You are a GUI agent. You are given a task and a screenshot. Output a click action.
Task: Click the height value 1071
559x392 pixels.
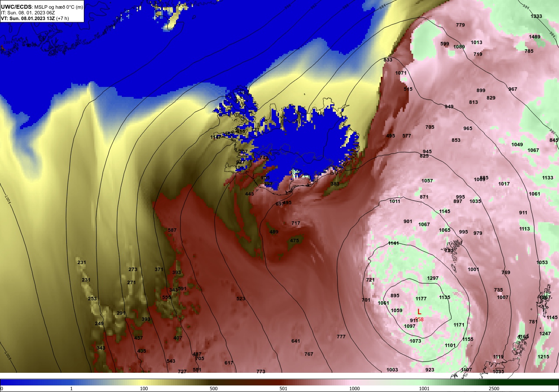click(401, 73)
